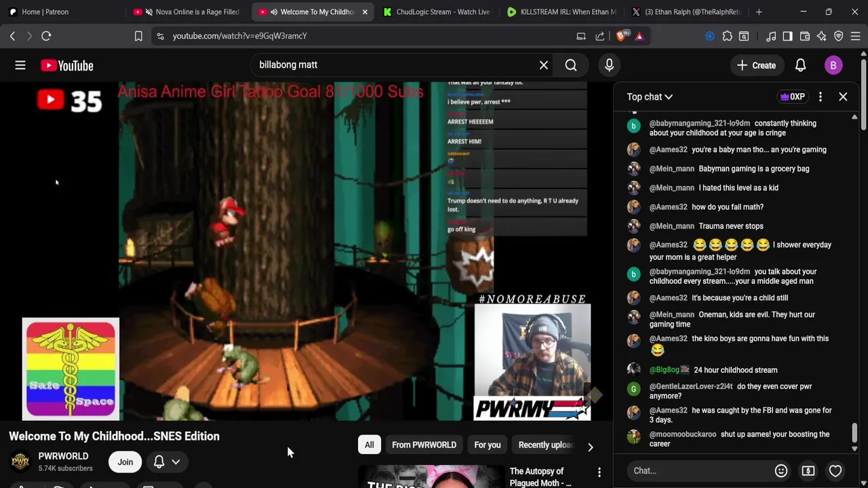868x488 pixels.
Task: Show more filter chips arrow
Action: pyautogui.click(x=590, y=447)
